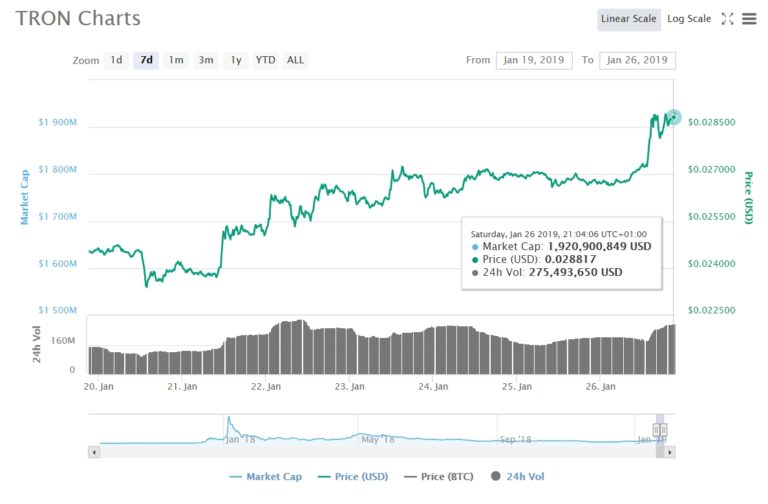The image size is (768, 504).
Task: Select YTD zoom range
Action: (265, 60)
